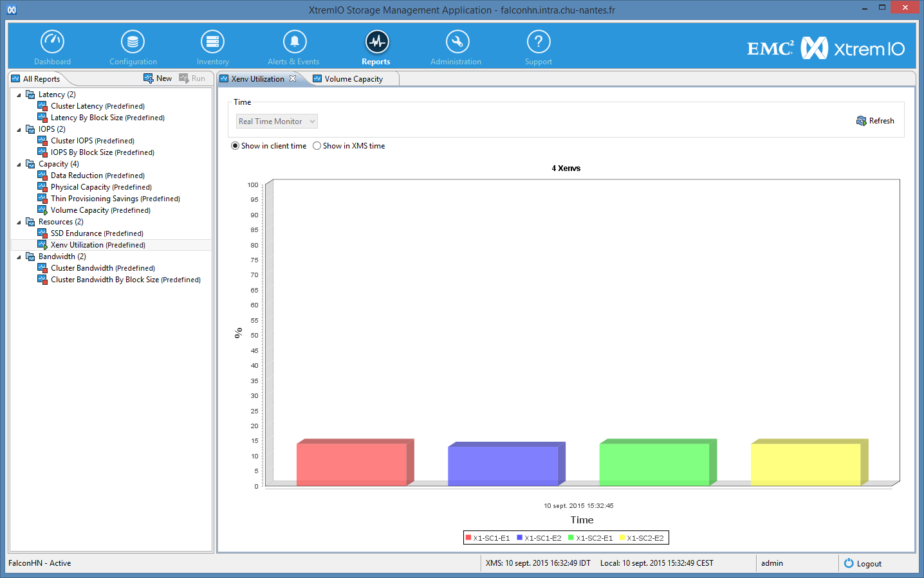Click the New report button label
This screenshot has height=578, width=924.
pyautogui.click(x=164, y=78)
